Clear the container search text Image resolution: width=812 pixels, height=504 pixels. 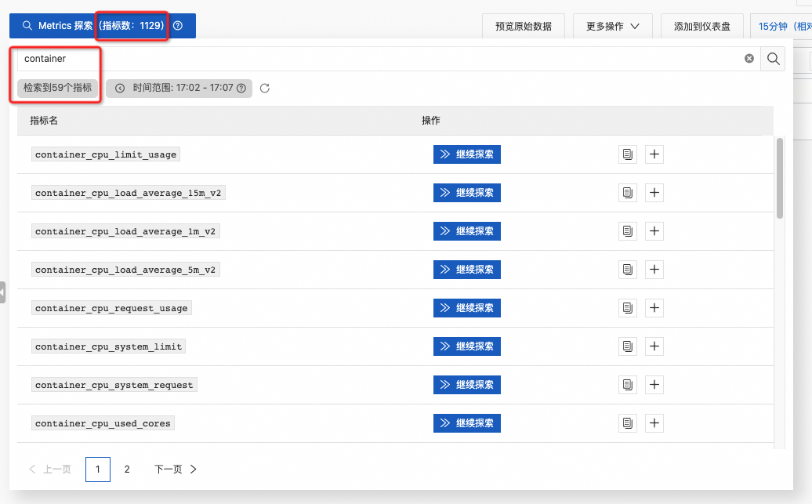coord(749,59)
